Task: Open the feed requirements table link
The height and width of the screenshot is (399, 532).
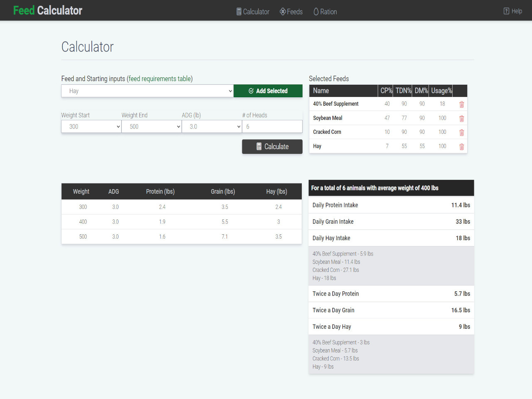Action: [x=160, y=79]
